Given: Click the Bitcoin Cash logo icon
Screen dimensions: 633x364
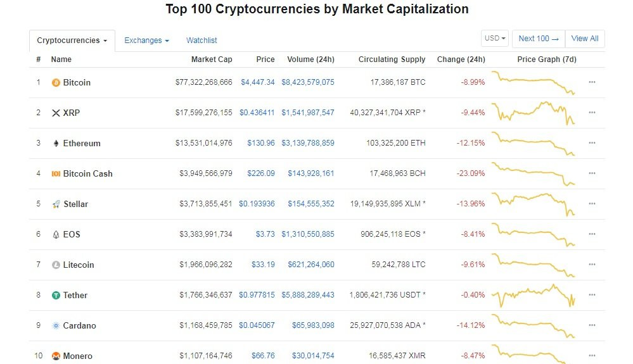Looking at the screenshot, I should coord(56,174).
